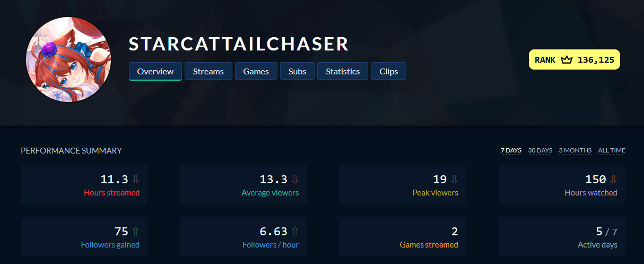Click the 13.3 average viewers value

(x=273, y=180)
